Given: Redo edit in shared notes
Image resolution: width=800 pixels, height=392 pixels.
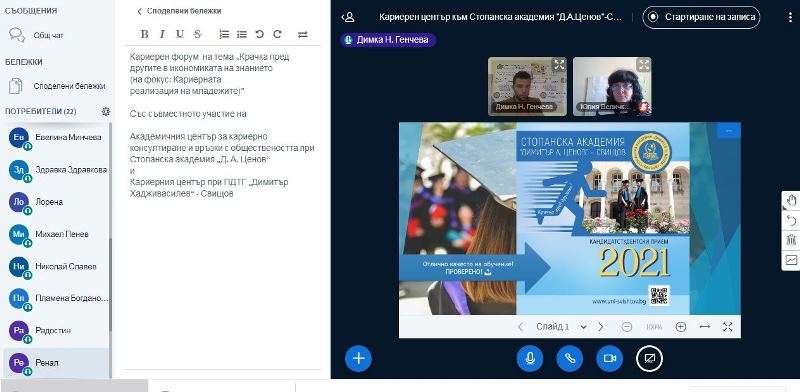Looking at the screenshot, I should tap(277, 34).
